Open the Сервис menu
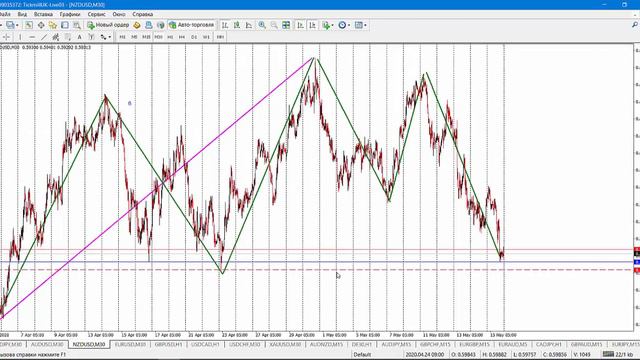 pyautogui.click(x=97, y=14)
